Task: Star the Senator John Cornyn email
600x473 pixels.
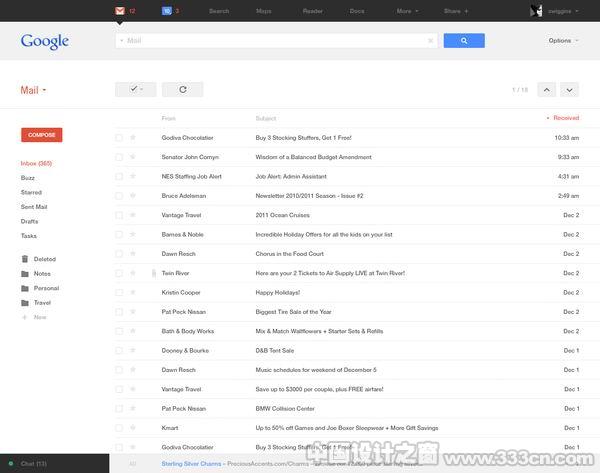Action: click(133, 157)
